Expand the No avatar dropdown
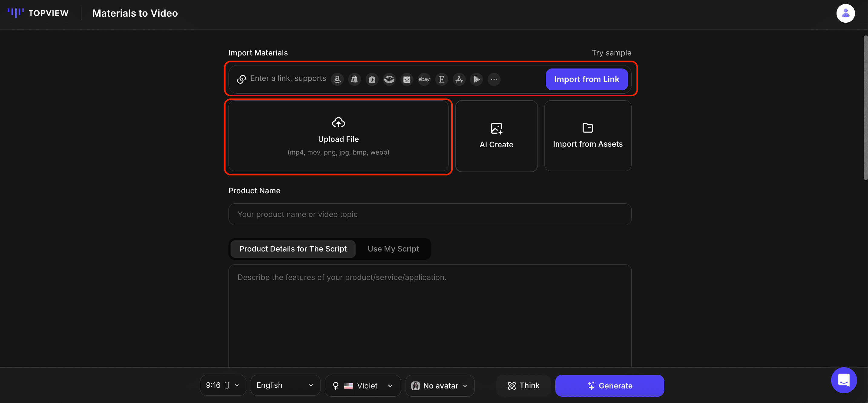 tap(439, 385)
